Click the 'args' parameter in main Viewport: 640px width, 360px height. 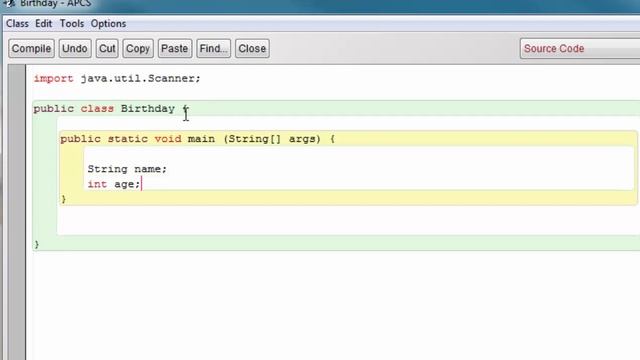click(x=302, y=139)
